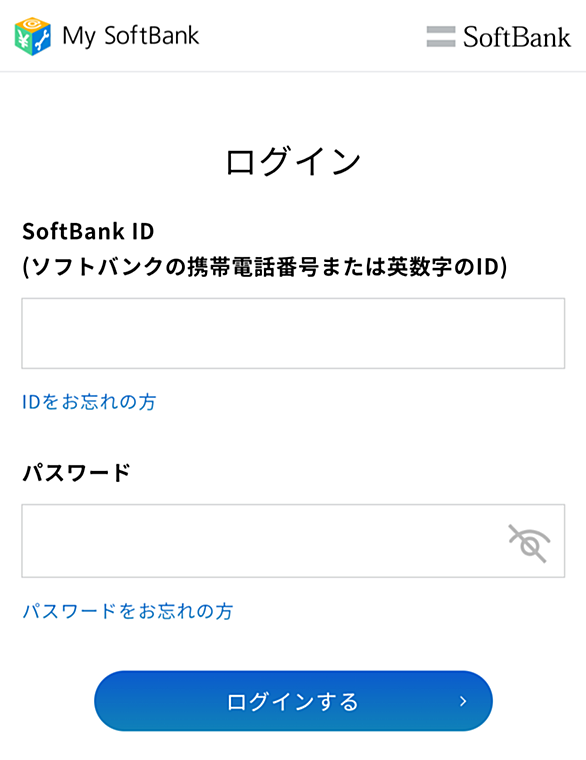
Task: Click the ログインする button
Action: pos(293,701)
